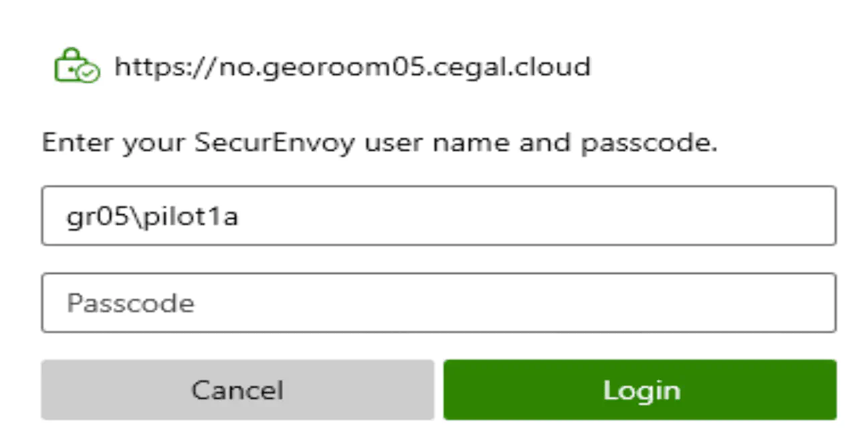This screenshot has height=443, width=868.
Task: Click the Login button
Action: click(639, 389)
